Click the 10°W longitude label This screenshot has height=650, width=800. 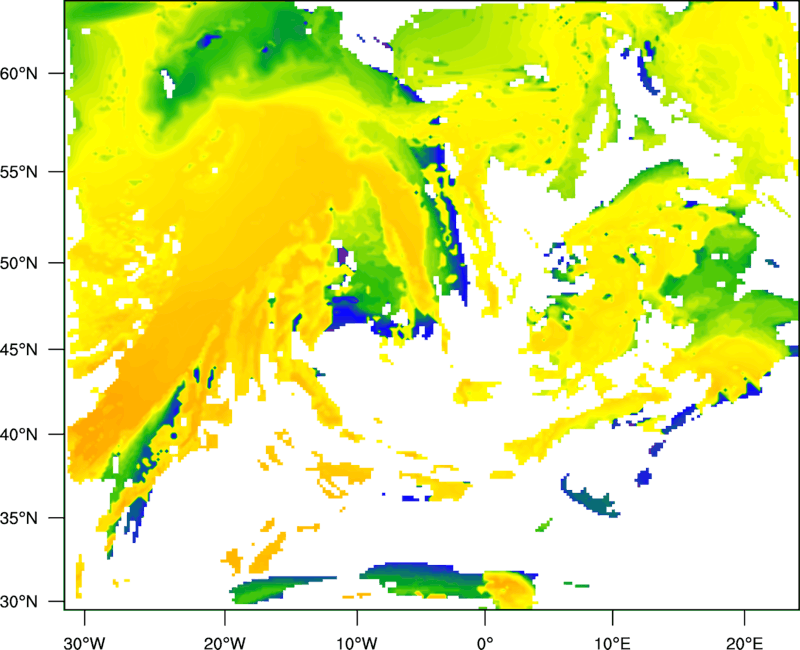click(357, 643)
